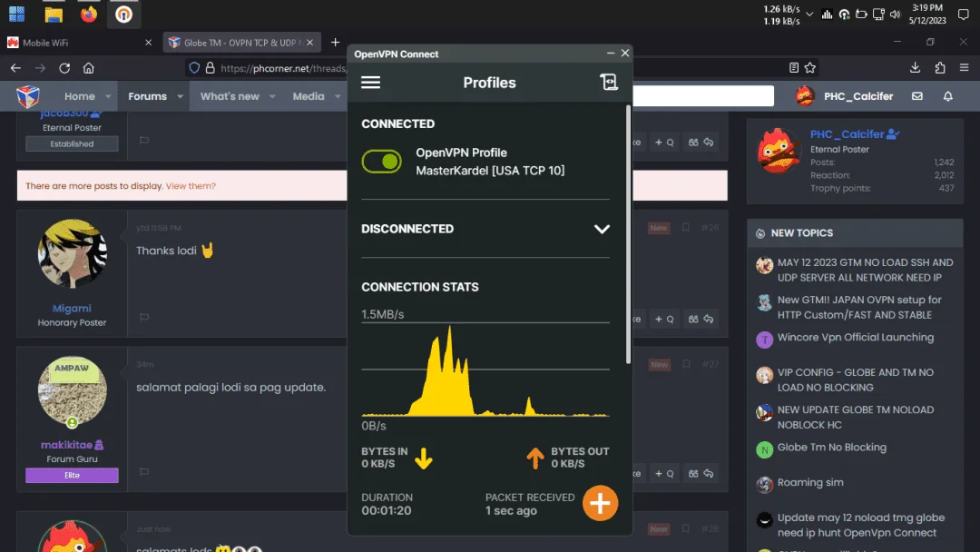The width and height of the screenshot is (980, 552).
Task: Click the site security padlock icon
Action: [x=210, y=68]
